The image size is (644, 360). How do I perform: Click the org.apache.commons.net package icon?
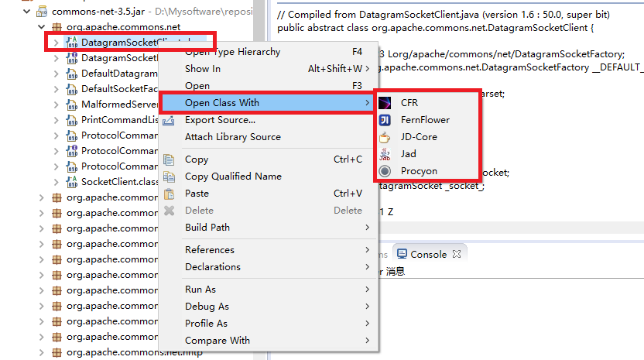57,27
